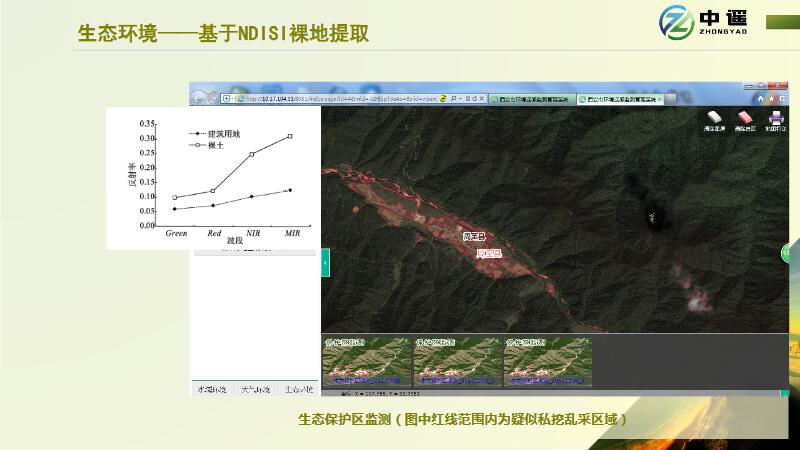Screen dimensions: 800x450
Task: Open the third map thumbnail in bottom strip
Action: tap(546, 361)
